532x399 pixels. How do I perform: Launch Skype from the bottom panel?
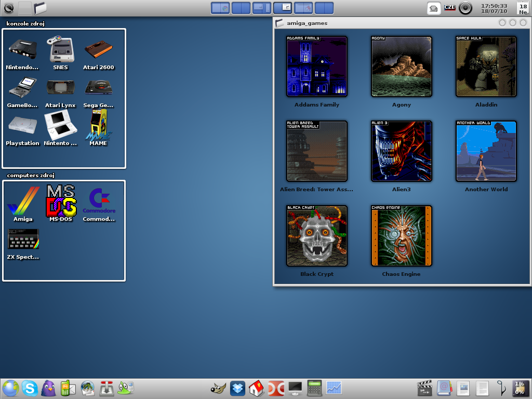click(30, 388)
